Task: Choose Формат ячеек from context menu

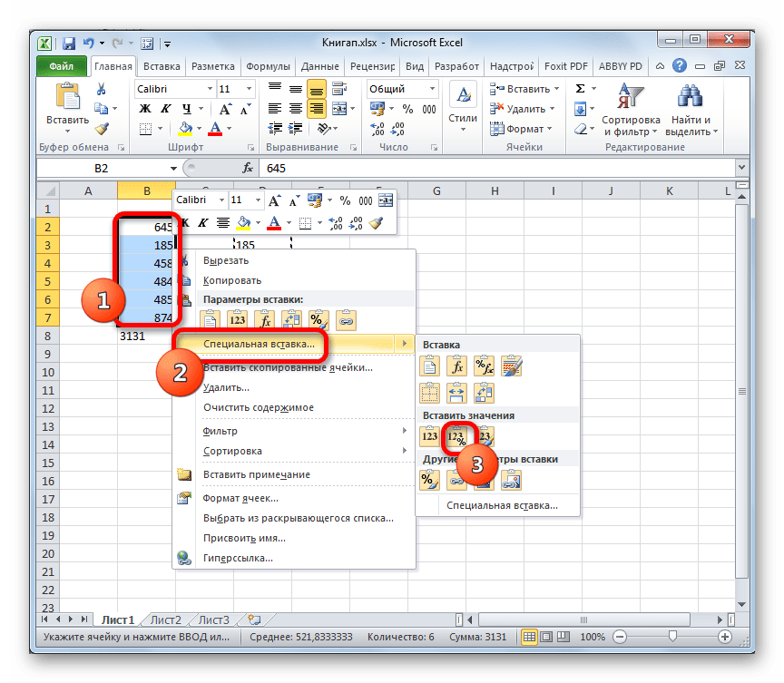Action: (240, 498)
